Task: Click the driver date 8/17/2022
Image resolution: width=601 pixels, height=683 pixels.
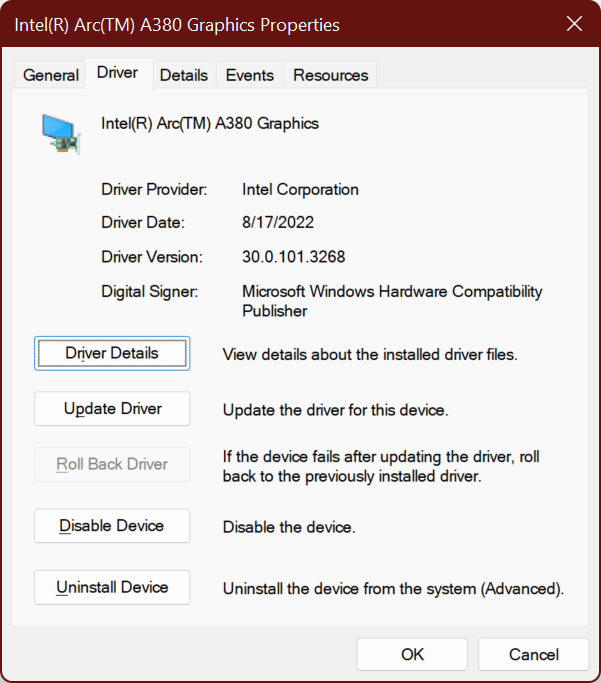Action: tap(278, 223)
